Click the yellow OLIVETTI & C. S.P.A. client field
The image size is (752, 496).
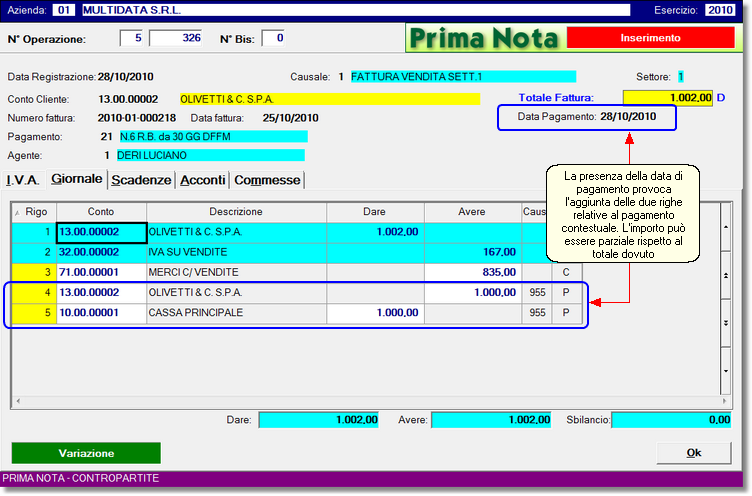329,99
